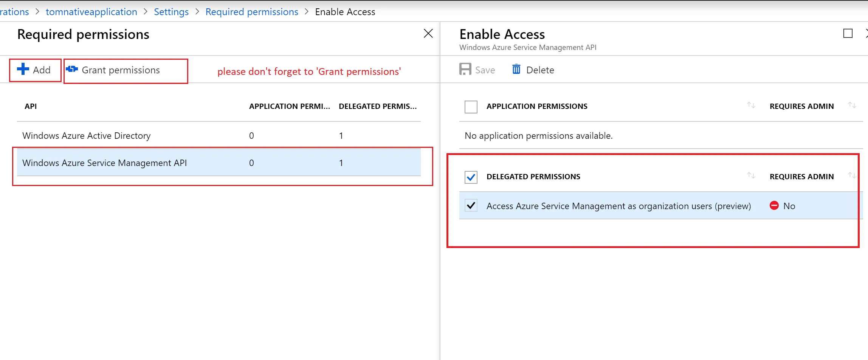Toggle the Application Permissions header checkbox
The height and width of the screenshot is (360, 868).
coord(471,107)
